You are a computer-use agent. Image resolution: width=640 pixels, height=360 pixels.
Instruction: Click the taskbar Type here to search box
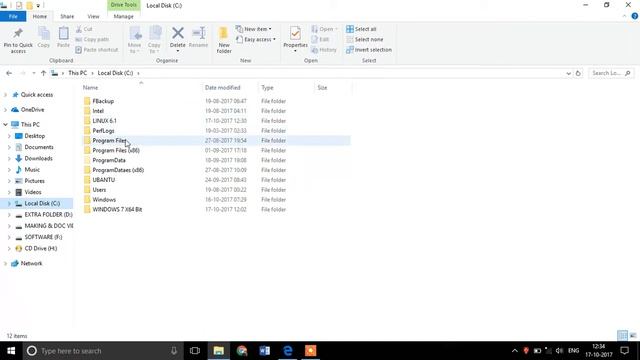(103, 351)
